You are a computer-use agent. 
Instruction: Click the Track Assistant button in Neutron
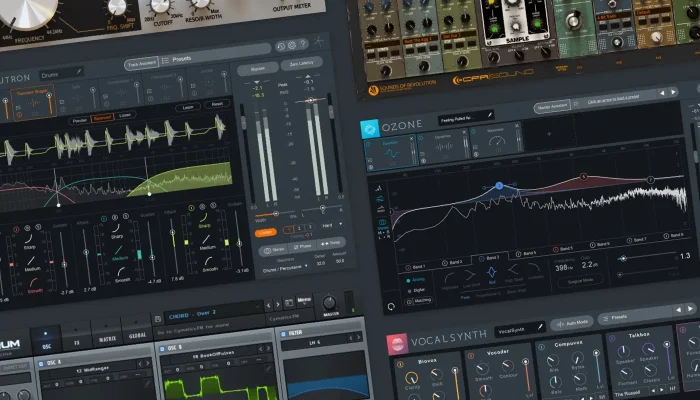point(142,64)
